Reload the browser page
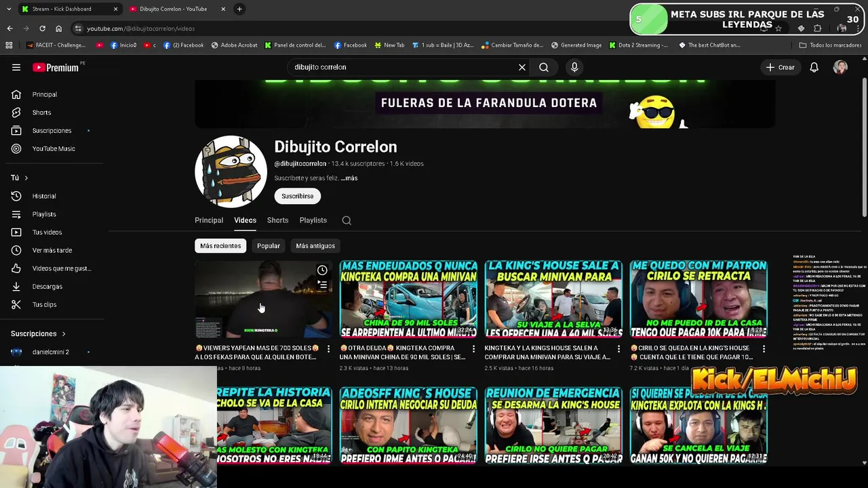Viewport: 868px width, 488px height. click(42, 28)
